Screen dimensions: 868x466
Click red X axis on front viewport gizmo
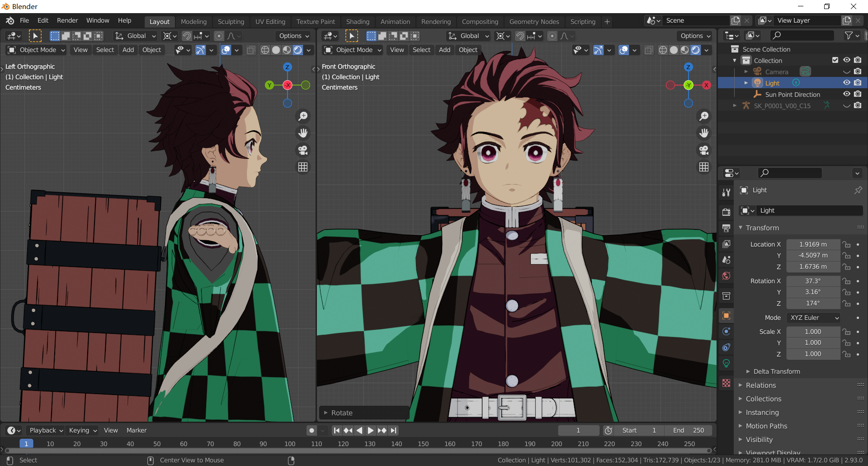[x=706, y=85]
